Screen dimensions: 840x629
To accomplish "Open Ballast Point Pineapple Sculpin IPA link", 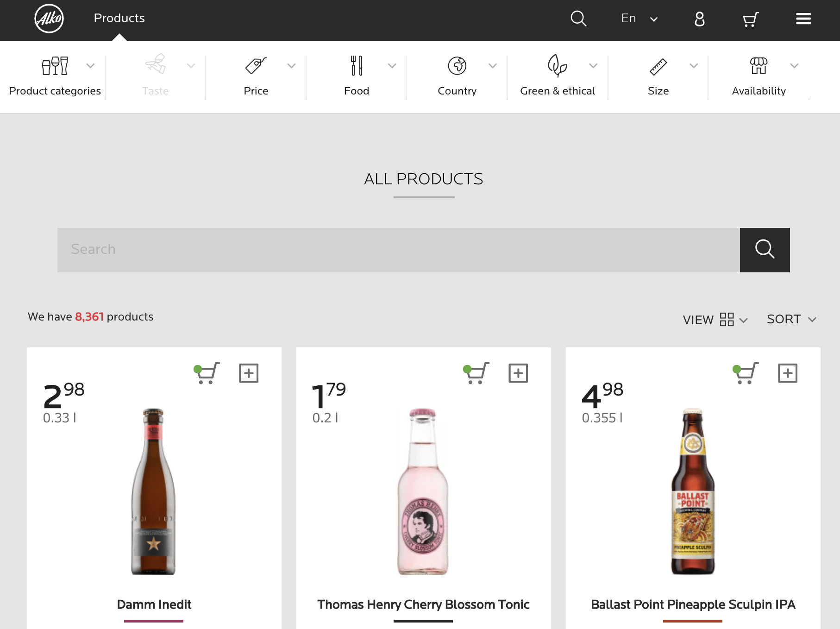I will pos(693,604).
